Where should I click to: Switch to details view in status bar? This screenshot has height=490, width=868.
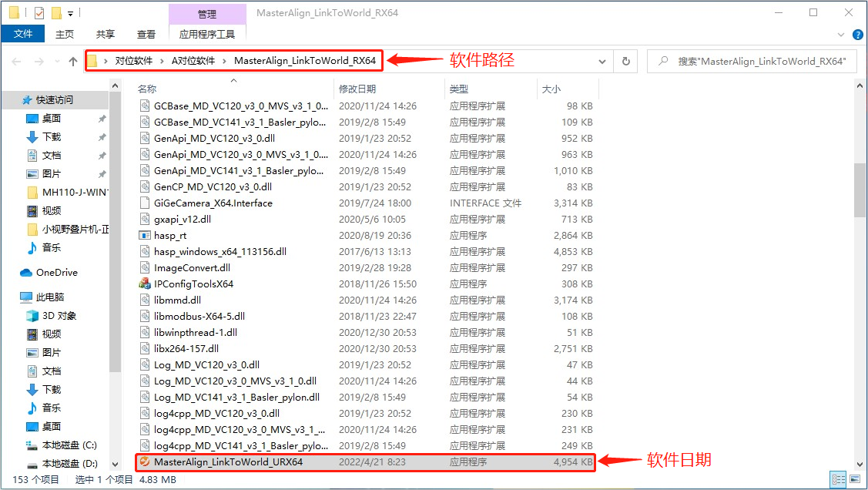coord(839,480)
